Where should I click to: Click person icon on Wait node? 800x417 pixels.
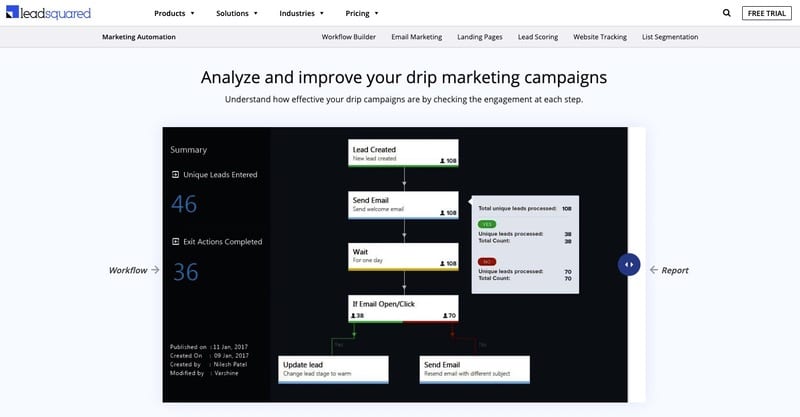[x=442, y=263]
